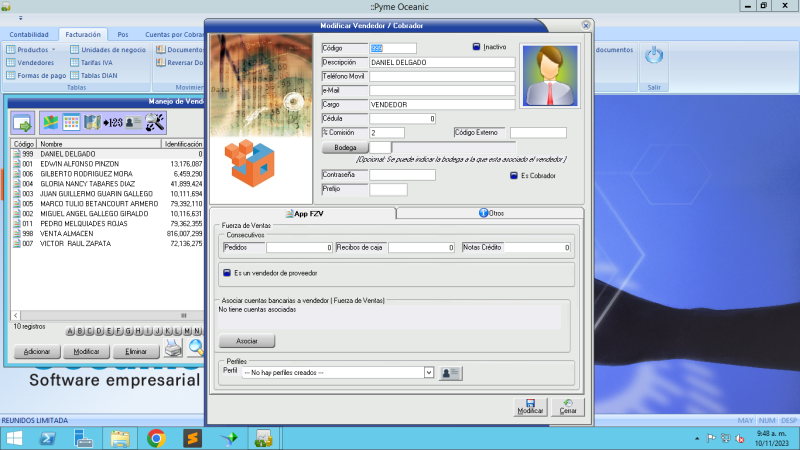The image size is (800, 450).
Task: Click the e-Mail input field
Action: (x=442, y=90)
